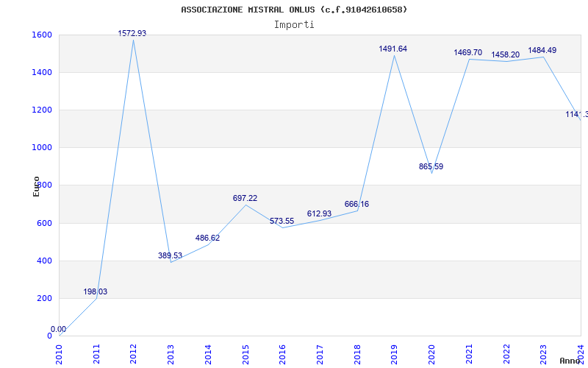588x368 pixels.
Task: Click the 2019 x-axis year label
Action: pyautogui.click(x=394, y=355)
